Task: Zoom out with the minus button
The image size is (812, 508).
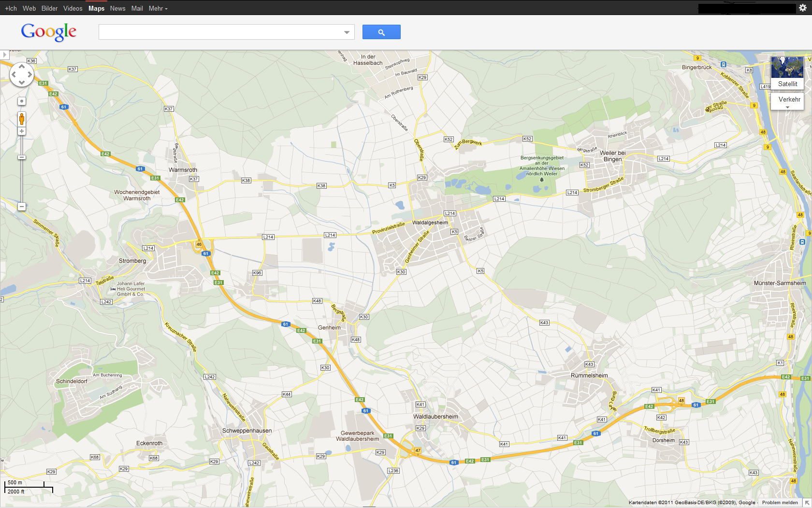Action: (22, 207)
